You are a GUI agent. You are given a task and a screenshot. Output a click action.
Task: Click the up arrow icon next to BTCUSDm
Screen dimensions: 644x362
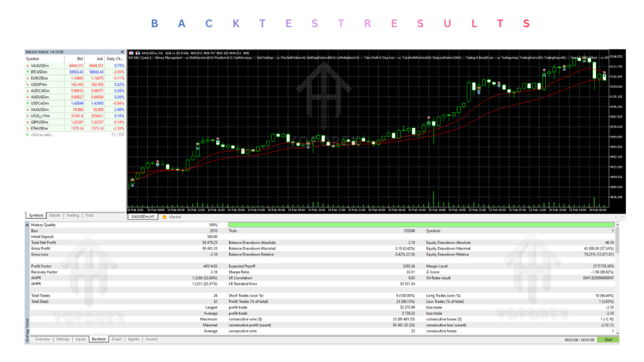pyautogui.click(x=28, y=72)
